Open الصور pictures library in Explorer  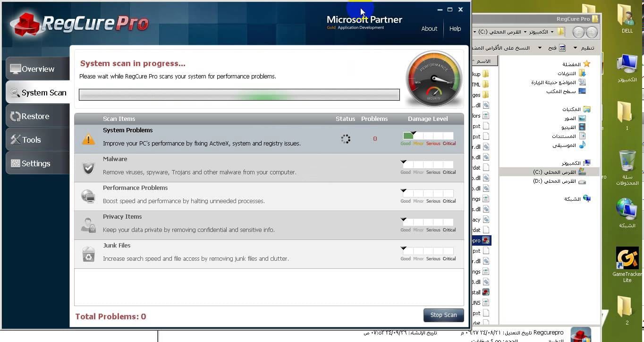575,118
